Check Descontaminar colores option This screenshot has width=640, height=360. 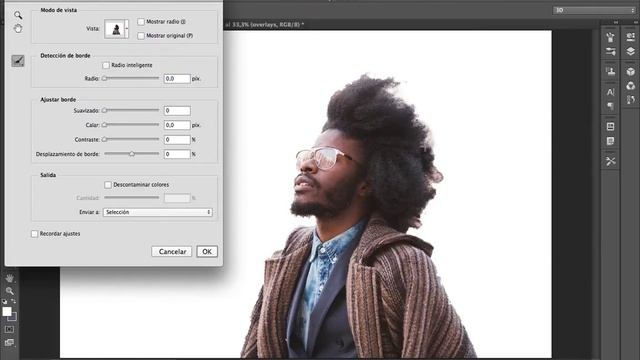[x=108, y=185]
